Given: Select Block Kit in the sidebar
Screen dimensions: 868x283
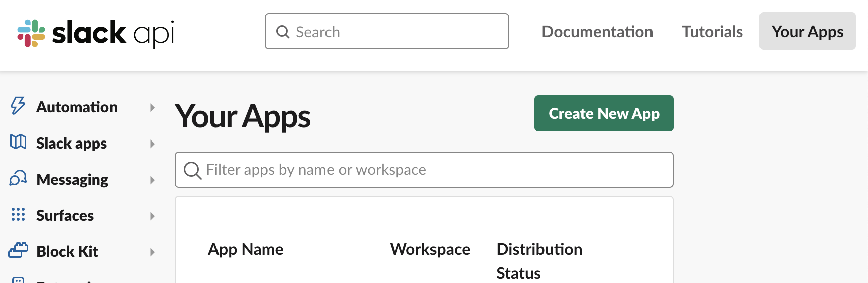Looking at the screenshot, I should (x=67, y=252).
